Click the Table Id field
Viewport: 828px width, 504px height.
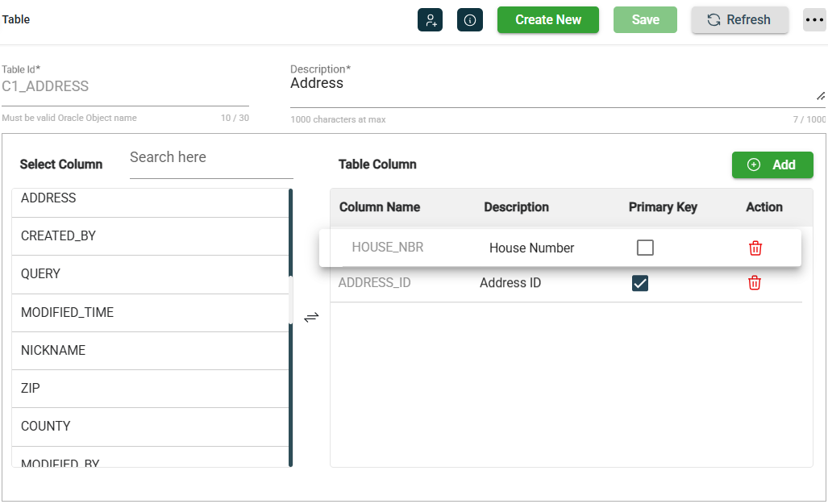pos(125,87)
